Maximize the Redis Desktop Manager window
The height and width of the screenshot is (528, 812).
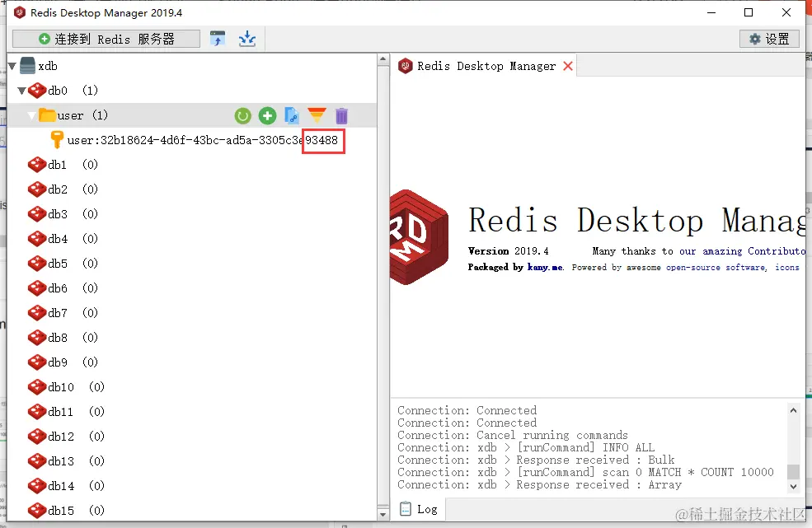tap(749, 12)
